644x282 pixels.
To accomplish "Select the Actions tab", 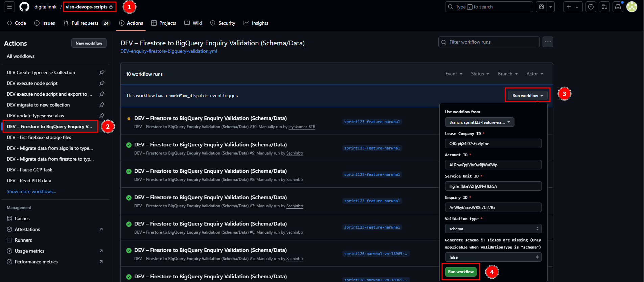I will [131, 23].
